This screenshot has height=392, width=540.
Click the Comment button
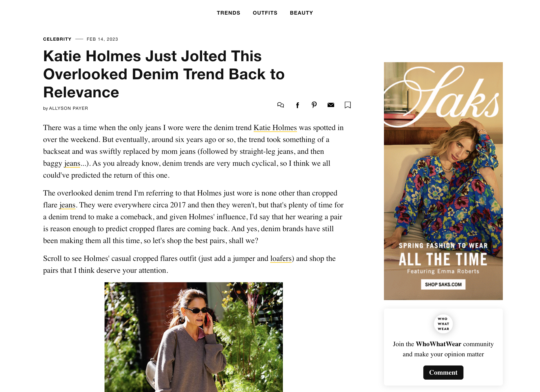[x=443, y=372]
